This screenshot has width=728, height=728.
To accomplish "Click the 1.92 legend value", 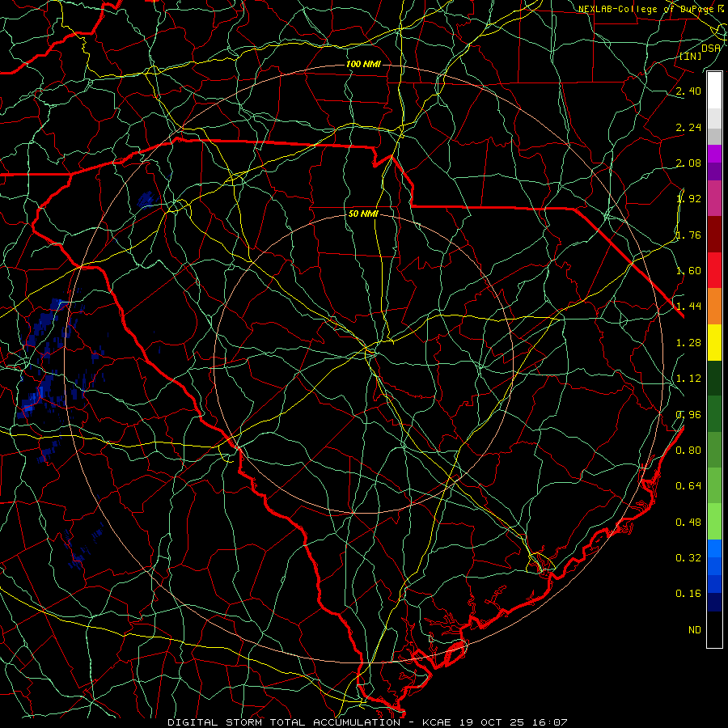I will click(x=688, y=199).
